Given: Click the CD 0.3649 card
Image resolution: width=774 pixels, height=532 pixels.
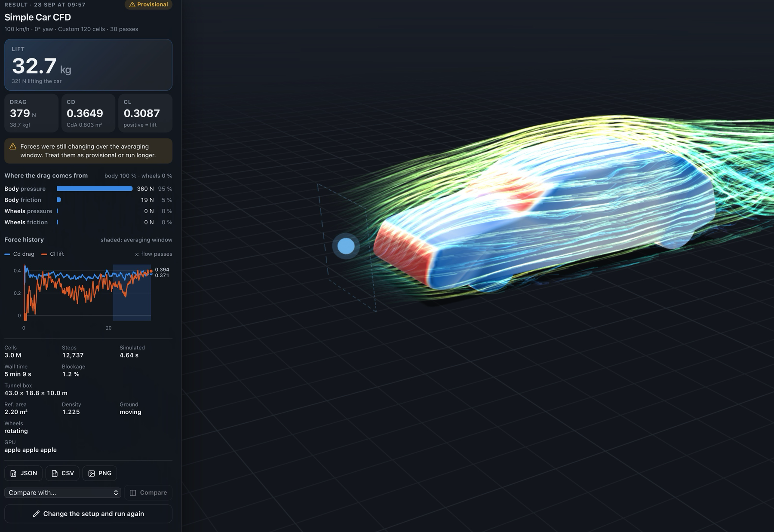Looking at the screenshot, I should point(88,113).
